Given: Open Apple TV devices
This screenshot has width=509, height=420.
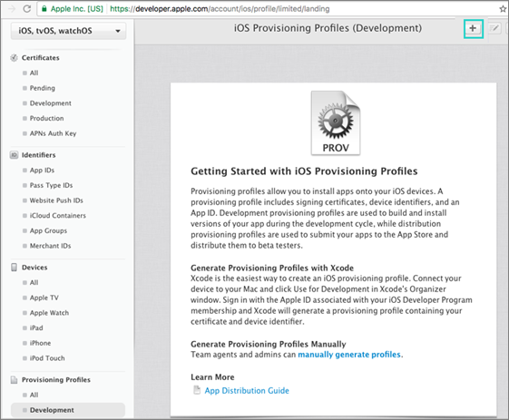Looking at the screenshot, I should point(44,298).
